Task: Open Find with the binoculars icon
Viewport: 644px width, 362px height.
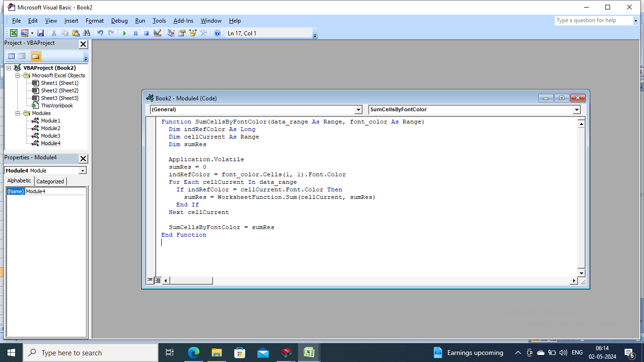Action: pos(86,33)
